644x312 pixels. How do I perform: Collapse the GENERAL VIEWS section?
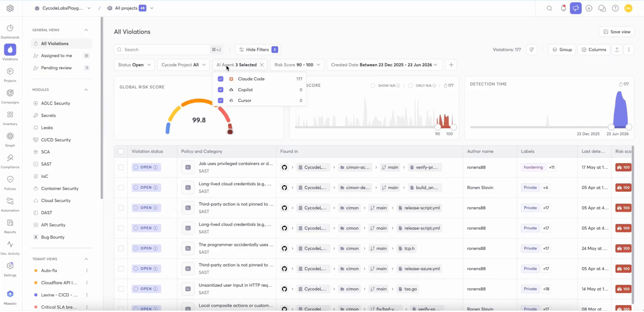86,30
